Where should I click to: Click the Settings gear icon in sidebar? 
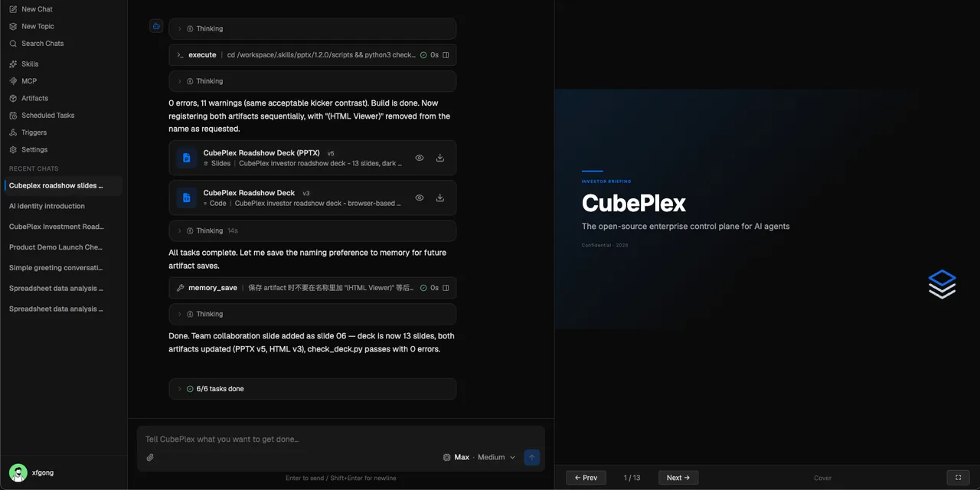coord(13,150)
